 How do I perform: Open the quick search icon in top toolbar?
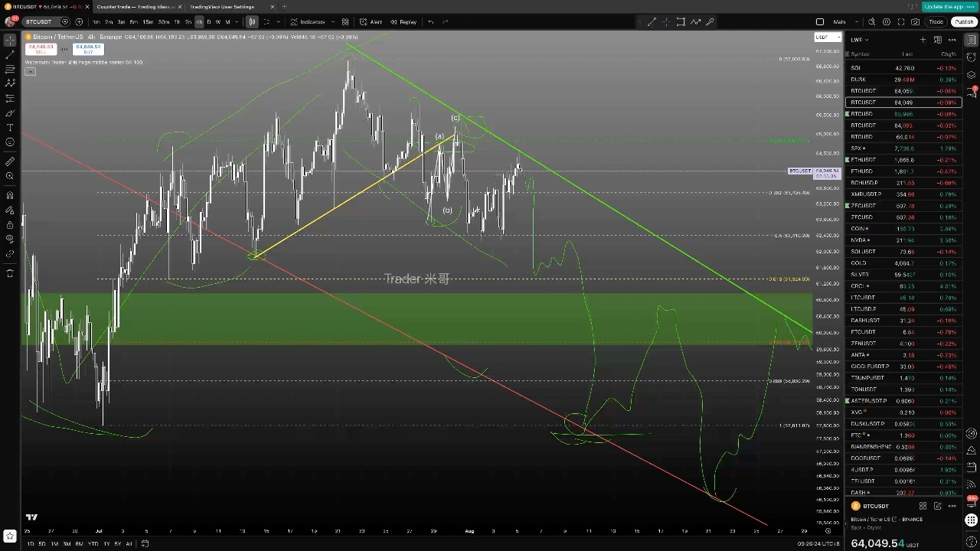click(872, 21)
